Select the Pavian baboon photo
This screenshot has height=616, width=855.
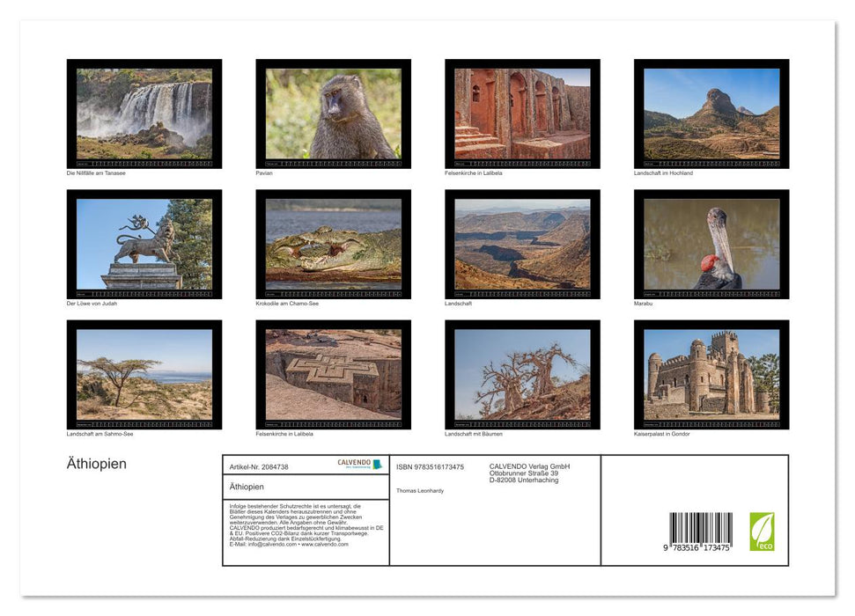(x=333, y=114)
